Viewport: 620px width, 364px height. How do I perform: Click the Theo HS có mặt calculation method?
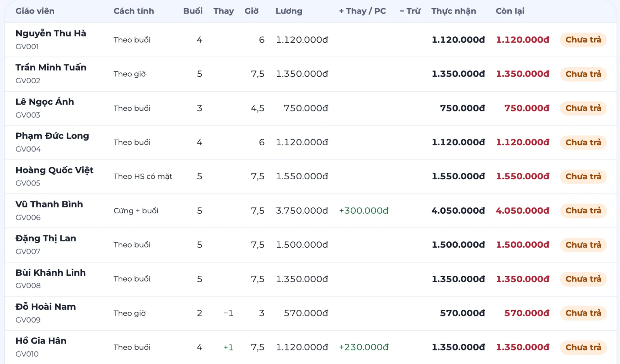(143, 177)
